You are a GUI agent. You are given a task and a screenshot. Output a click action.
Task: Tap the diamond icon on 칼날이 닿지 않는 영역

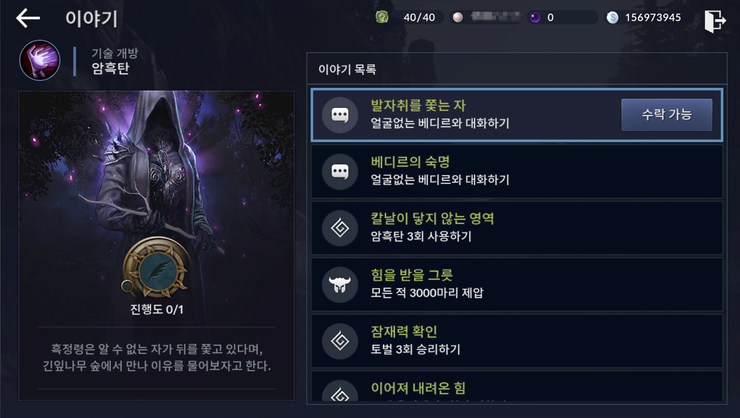(340, 228)
